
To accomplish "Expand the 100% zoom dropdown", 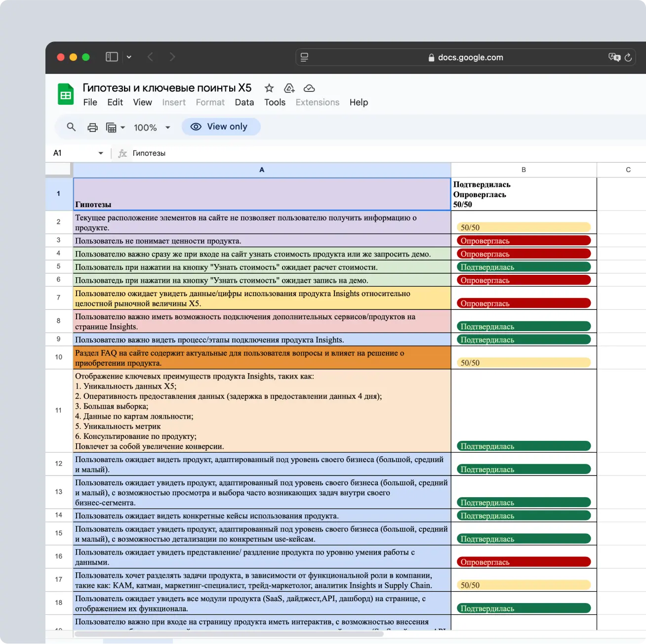I will click(x=167, y=128).
